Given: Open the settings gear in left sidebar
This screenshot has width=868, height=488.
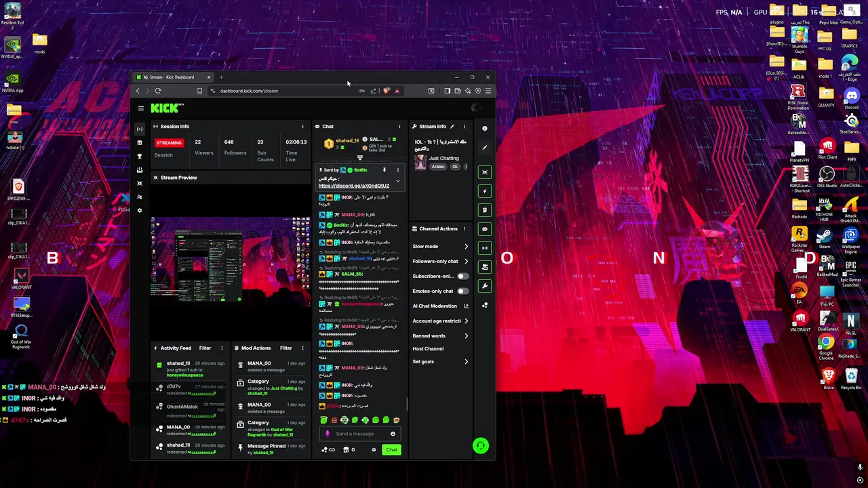Looking at the screenshot, I should pos(140,210).
